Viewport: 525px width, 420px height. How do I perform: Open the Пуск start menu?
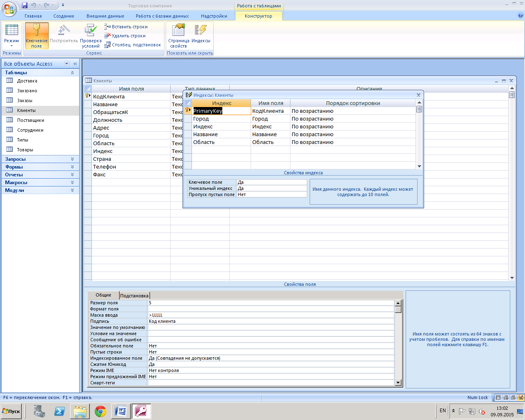point(11,411)
